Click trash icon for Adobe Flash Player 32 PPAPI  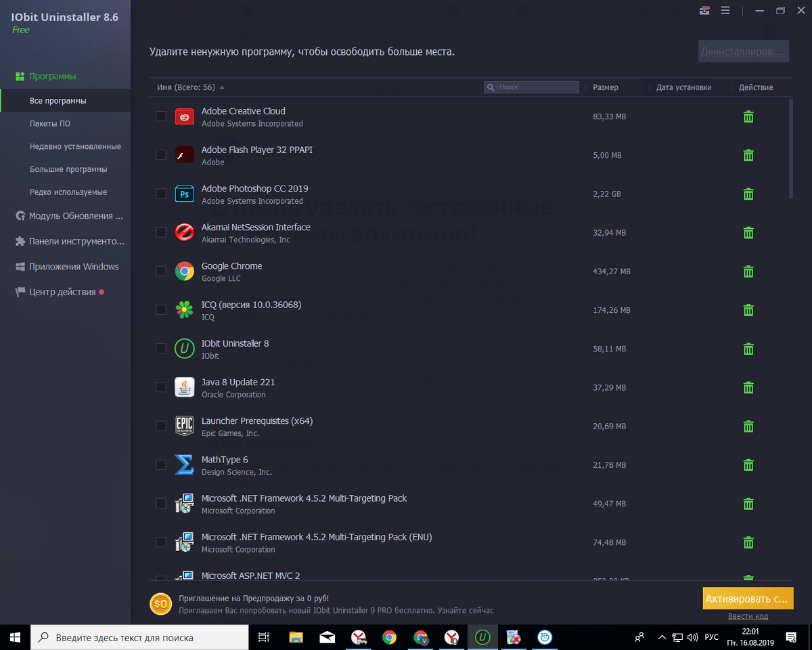[748, 155]
